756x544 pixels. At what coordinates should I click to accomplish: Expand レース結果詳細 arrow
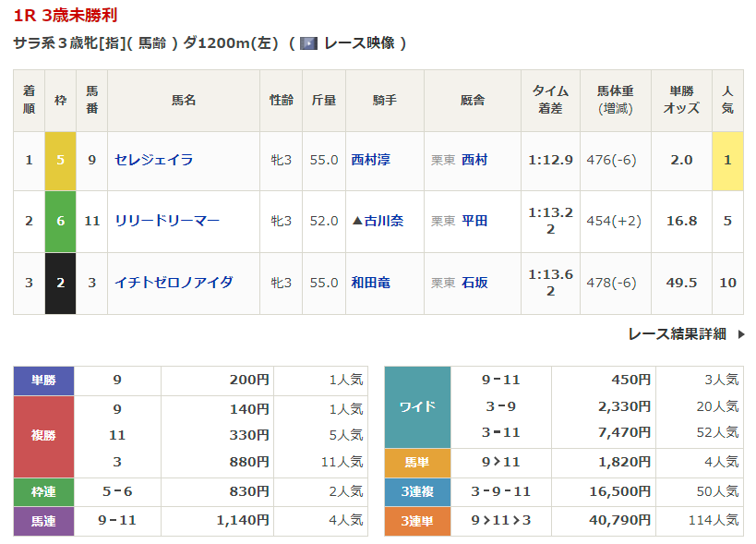[741, 334]
